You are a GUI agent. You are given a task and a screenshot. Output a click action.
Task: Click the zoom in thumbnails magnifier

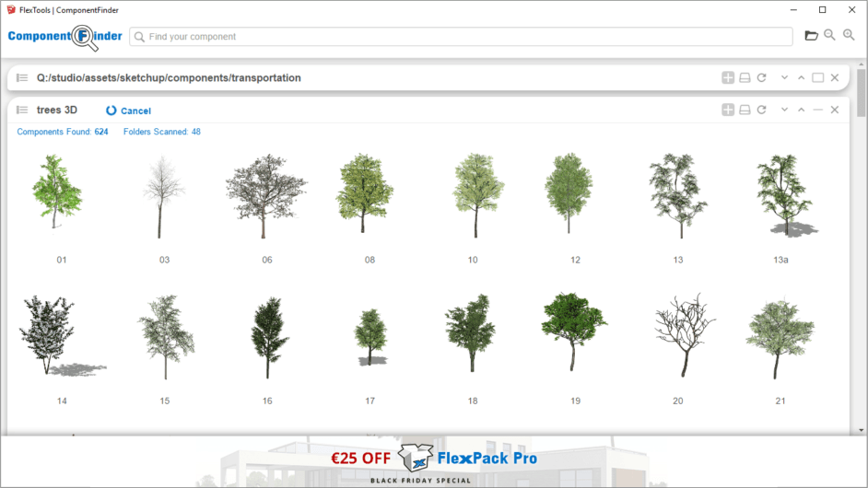849,35
